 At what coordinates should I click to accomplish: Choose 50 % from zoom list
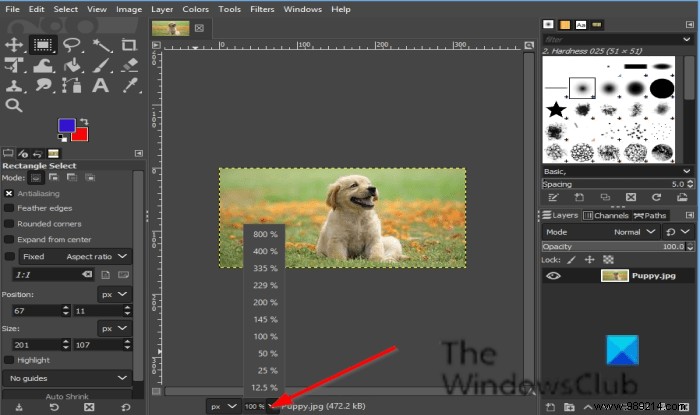[x=265, y=353]
